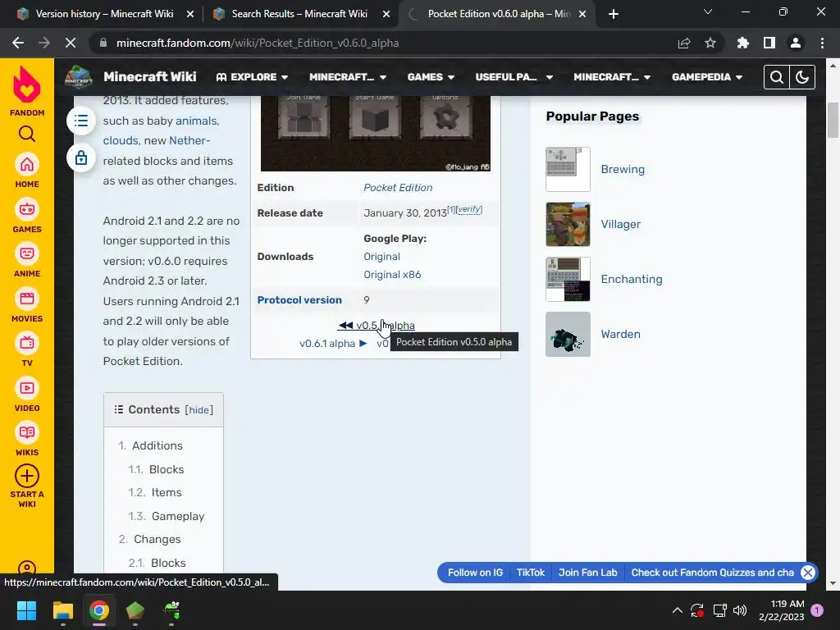Go to v0.5.0 alpha previous version

377,325
